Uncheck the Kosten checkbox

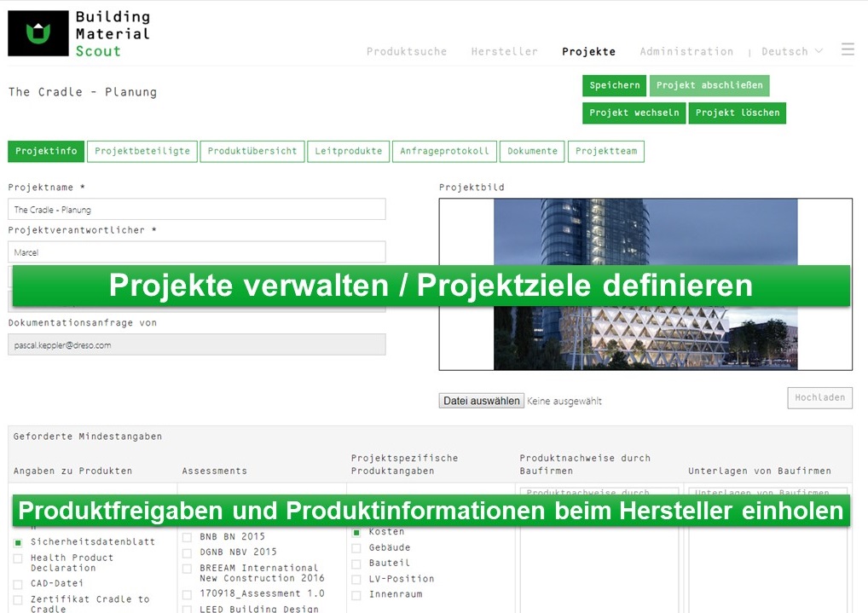(x=356, y=533)
